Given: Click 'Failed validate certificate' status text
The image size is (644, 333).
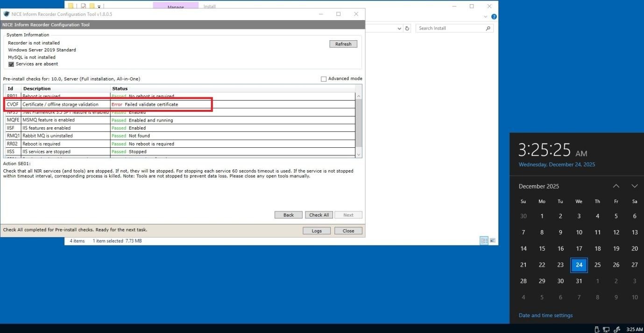Looking at the screenshot, I should point(151,104).
